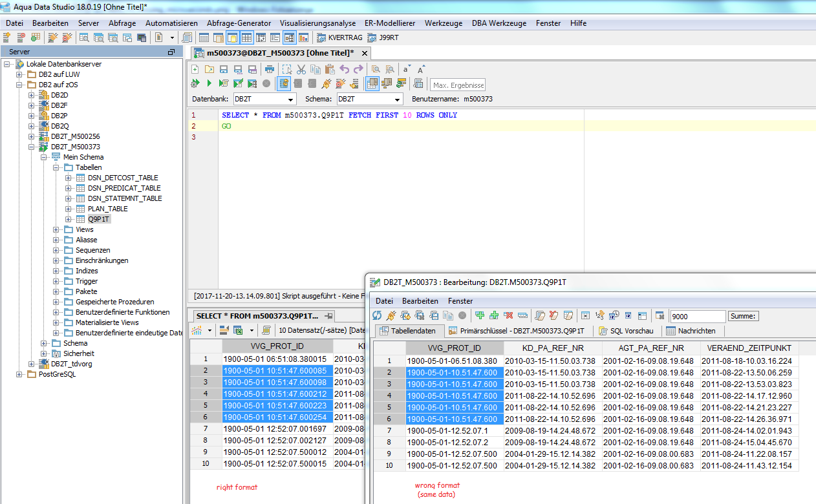Click cell 2011-08-24-11.43.12.154 in edit window
Image resolution: width=816 pixels, height=504 pixels.
749,466
